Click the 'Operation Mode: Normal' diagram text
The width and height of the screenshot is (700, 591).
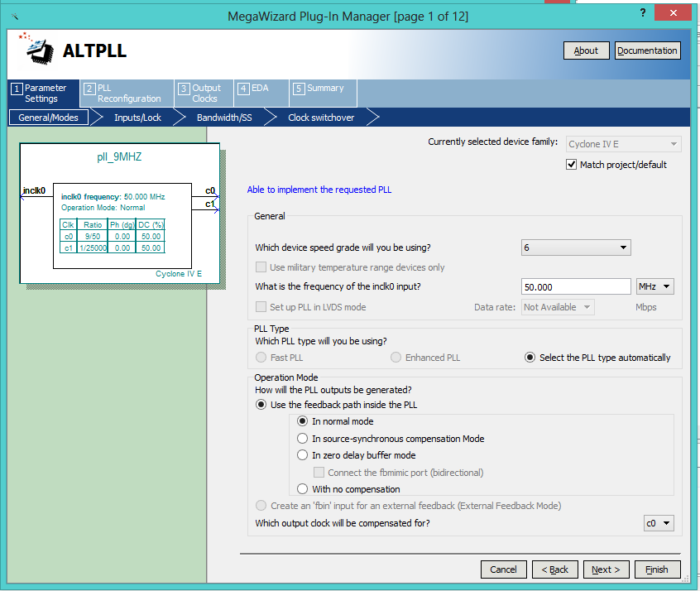(103, 208)
